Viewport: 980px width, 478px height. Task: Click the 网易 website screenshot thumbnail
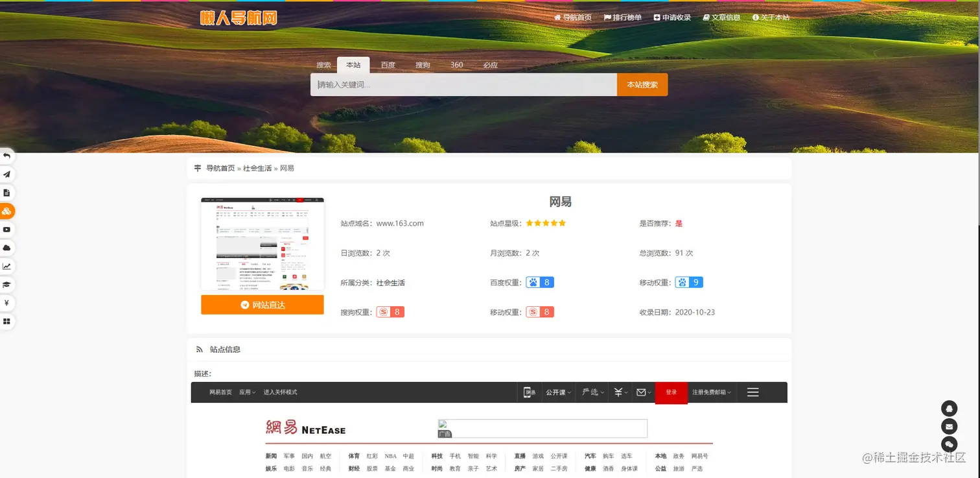[x=262, y=244]
